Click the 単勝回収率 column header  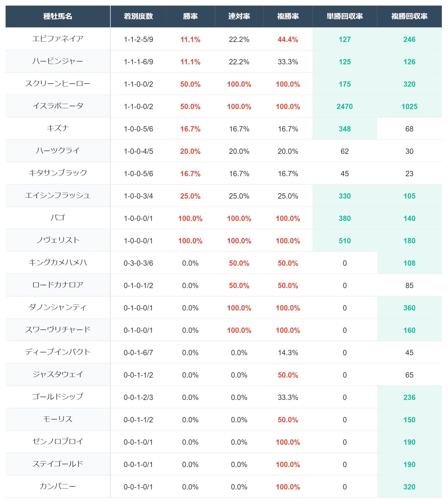pyautogui.click(x=345, y=16)
